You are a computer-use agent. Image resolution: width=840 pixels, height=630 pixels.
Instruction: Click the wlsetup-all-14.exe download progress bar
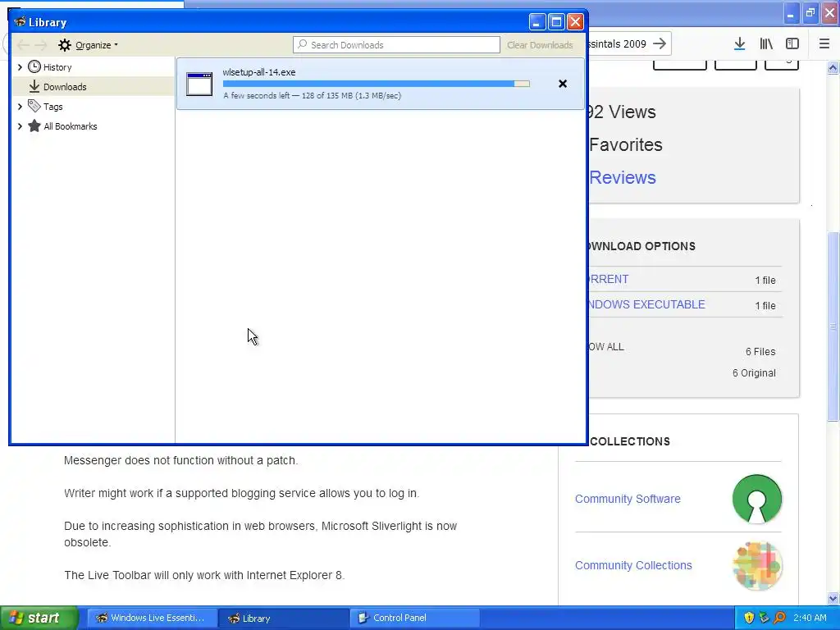tap(376, 84)
